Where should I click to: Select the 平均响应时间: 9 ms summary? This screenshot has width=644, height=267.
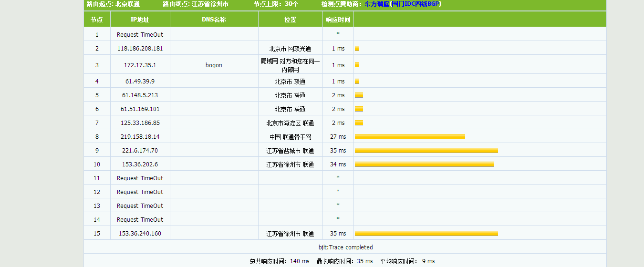coord(407,261)
